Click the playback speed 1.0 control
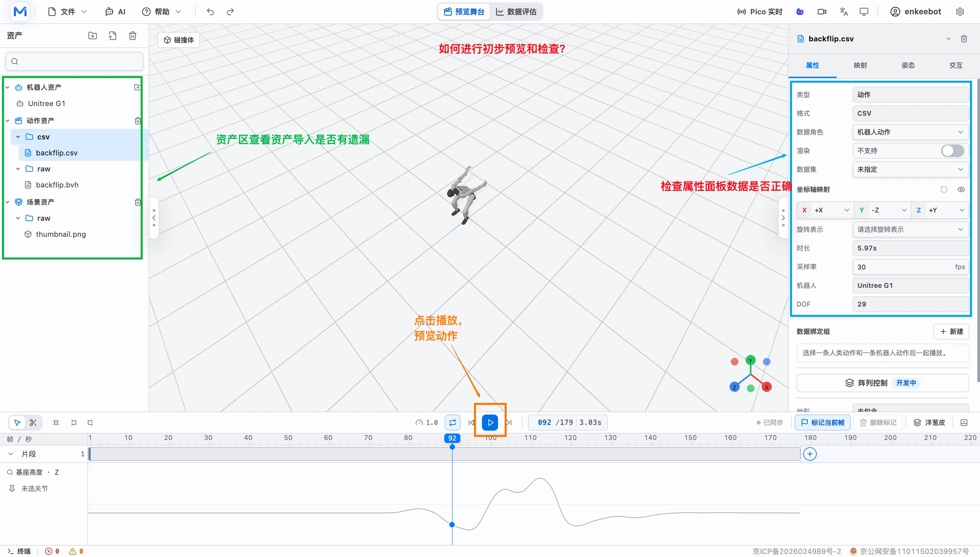 click(426, 422)
